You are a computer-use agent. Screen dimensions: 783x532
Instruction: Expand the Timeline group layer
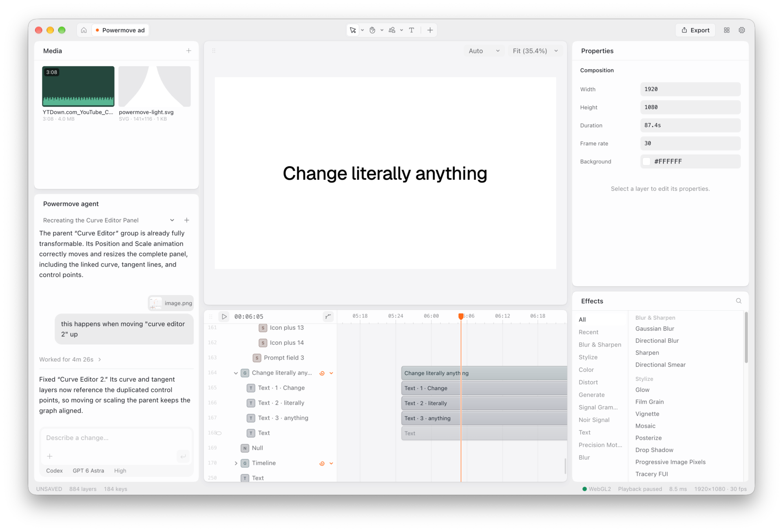pyautogui.click(x=236, y=463)
